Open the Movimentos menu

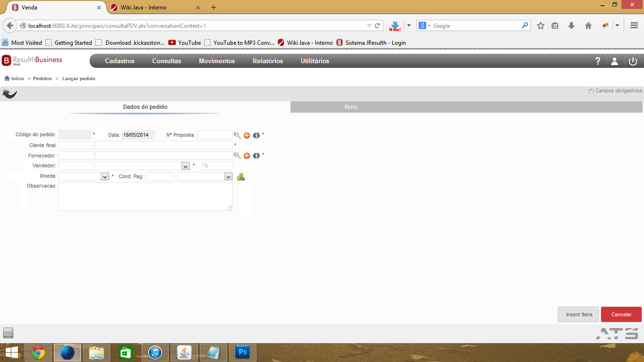[217, 61]
